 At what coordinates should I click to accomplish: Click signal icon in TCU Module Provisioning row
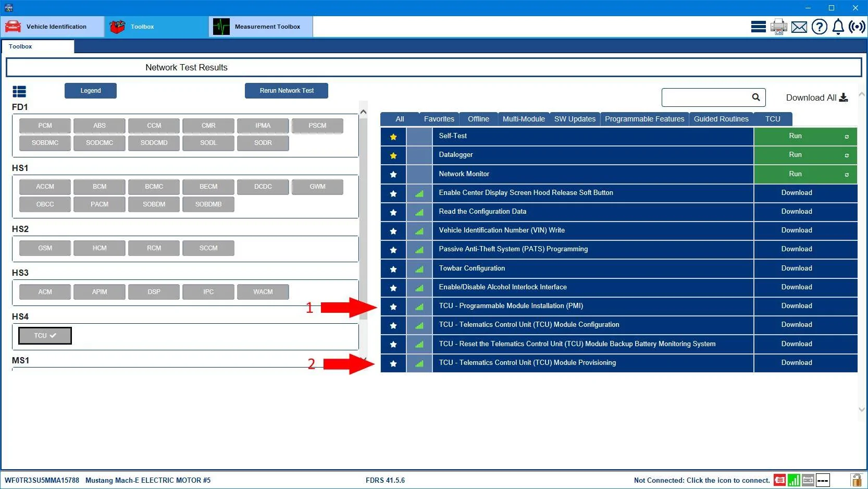[x=419, y=363]
